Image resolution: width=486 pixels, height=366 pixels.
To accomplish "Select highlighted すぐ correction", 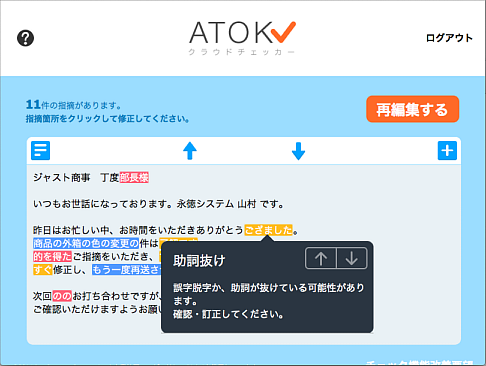I will (x=43, y=269).
